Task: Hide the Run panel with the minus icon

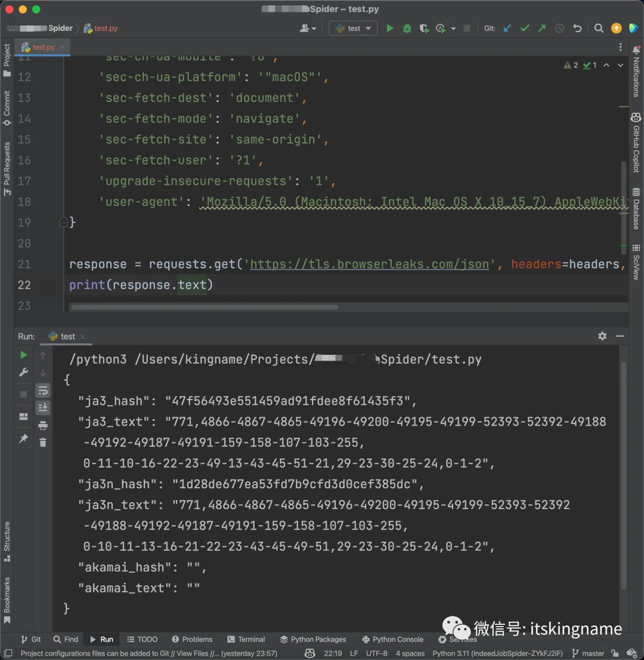Action: tap(620, 336)
